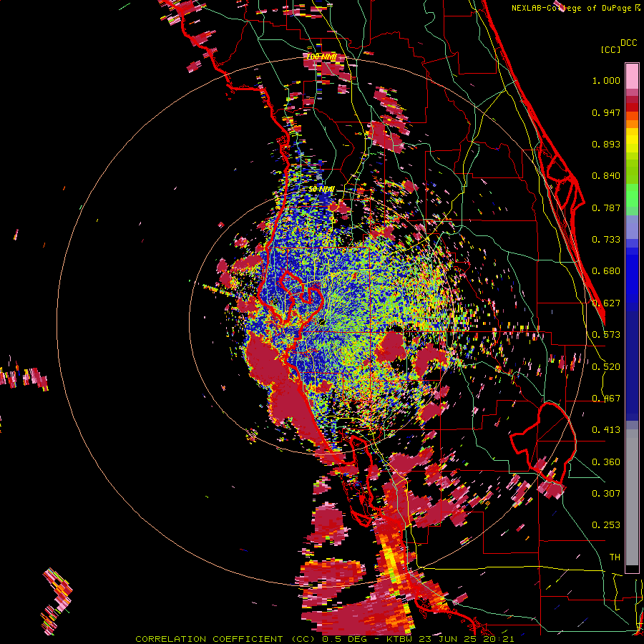
Task: Click the CORRELATION COEFFICIENT (CC) caption text
Action: [x=225, y=639]
